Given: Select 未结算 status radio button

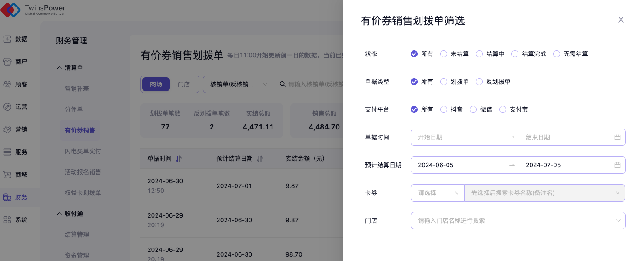Looking at the screenshot, I should click(444, 54).
